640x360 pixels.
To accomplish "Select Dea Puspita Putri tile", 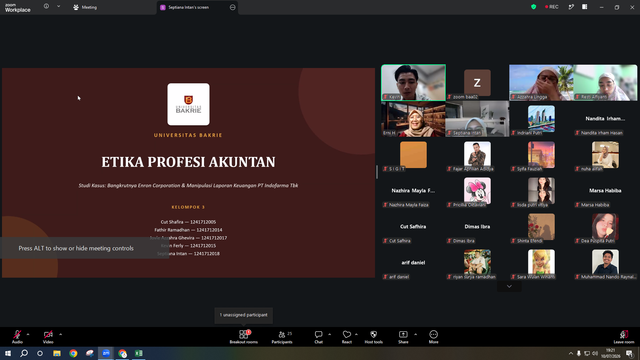I will [x=605, y=227].
